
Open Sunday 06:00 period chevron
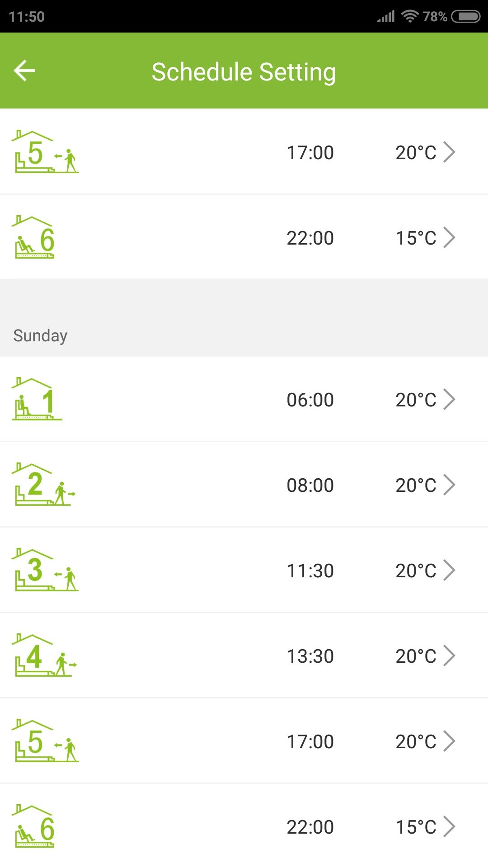pos(449,399)
